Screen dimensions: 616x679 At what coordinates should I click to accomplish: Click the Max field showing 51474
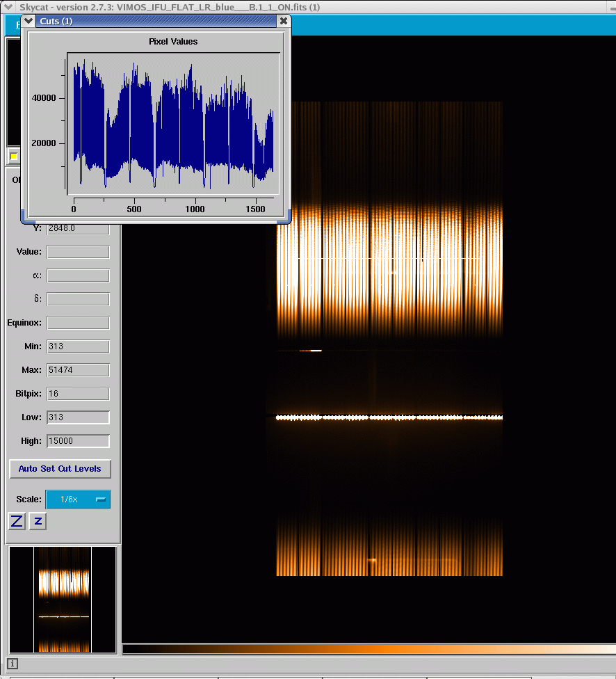point(78,370)
